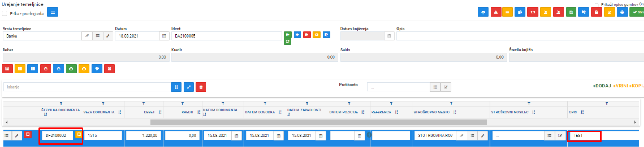Open the Datum knjiženja calendar picker
Screen dimensions: 644x147
click(x=389, y=36)
